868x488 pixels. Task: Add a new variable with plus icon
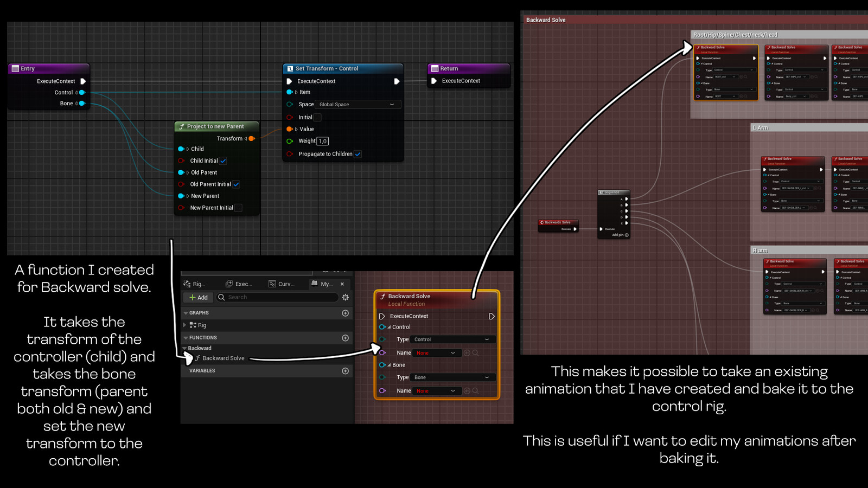[345, 371]
